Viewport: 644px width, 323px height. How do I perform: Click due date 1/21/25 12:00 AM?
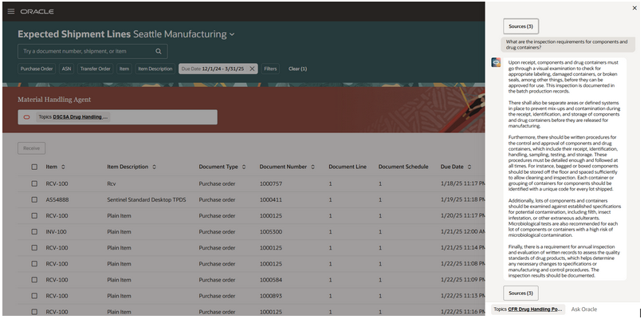[463, 232]
